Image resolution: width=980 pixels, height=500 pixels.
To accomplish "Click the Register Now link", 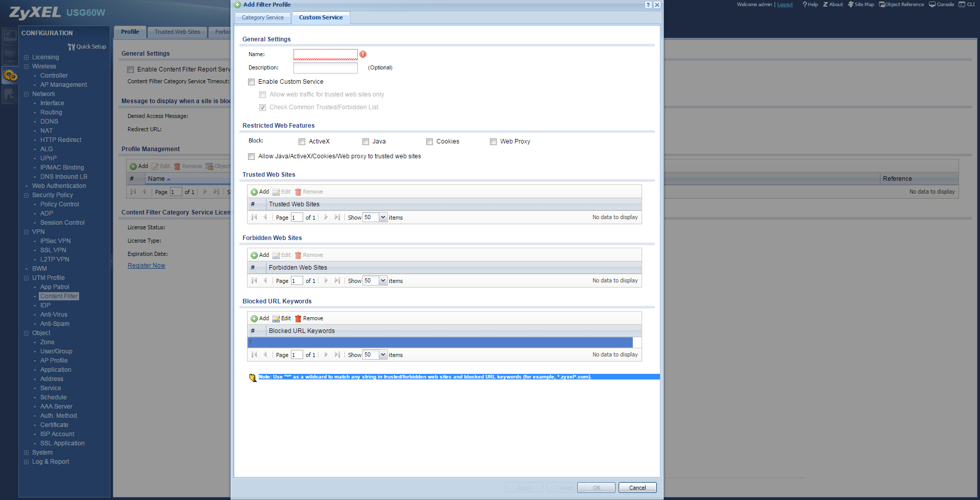I will [x=146, y=266].
